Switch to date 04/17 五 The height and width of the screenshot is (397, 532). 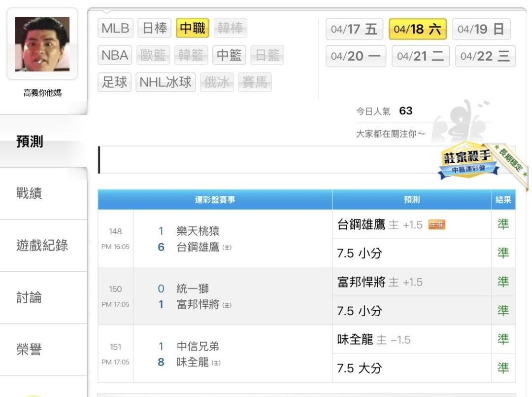[354, 29]
